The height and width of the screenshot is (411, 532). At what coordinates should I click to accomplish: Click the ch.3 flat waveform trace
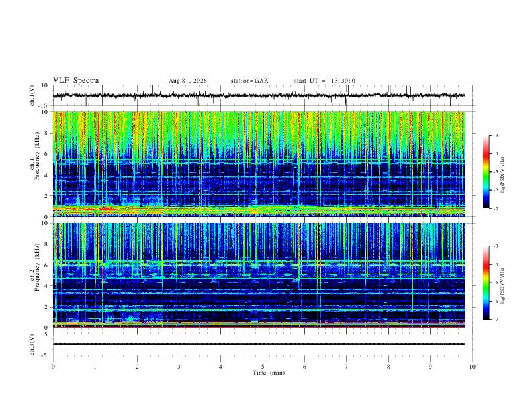[259, 344]
